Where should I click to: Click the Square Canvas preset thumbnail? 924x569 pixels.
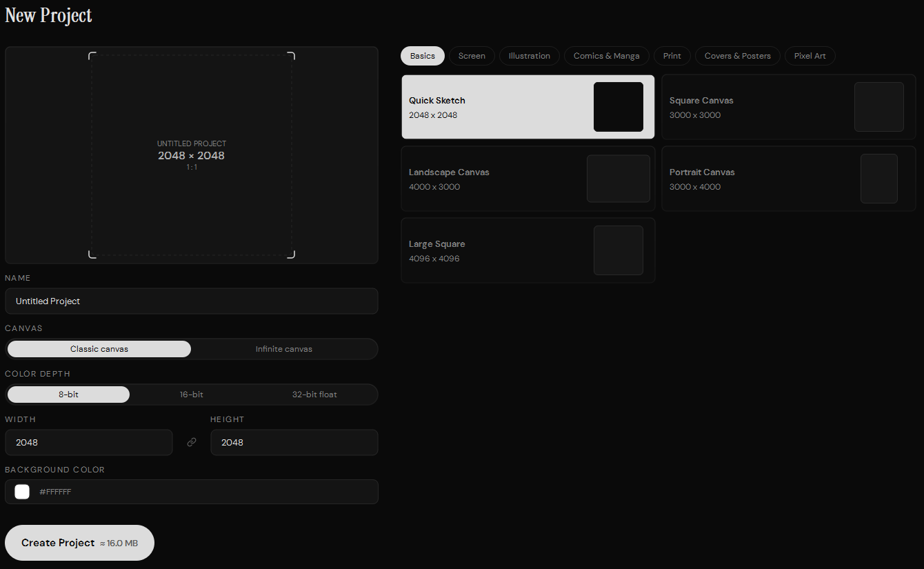879,107
